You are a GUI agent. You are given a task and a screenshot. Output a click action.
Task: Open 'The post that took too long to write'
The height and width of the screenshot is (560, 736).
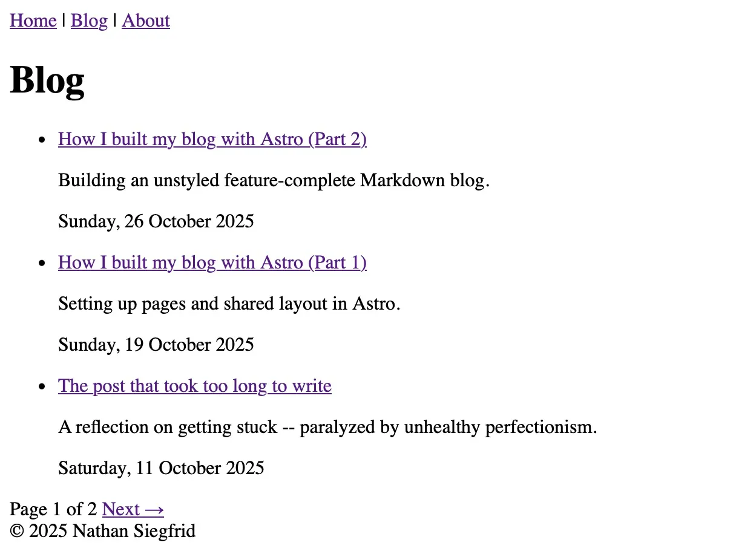(x=194, y=386)
